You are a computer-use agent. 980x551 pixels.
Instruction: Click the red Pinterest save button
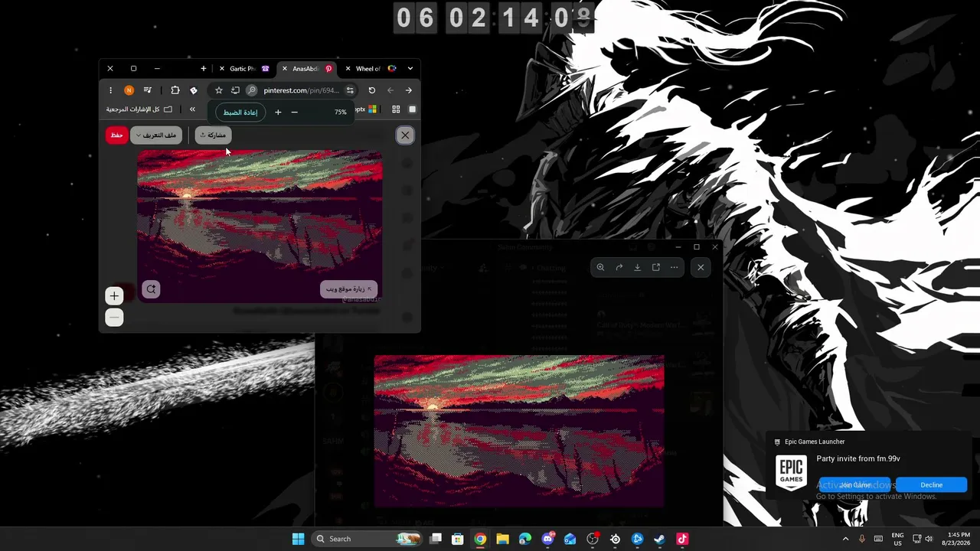click(116, 135)
